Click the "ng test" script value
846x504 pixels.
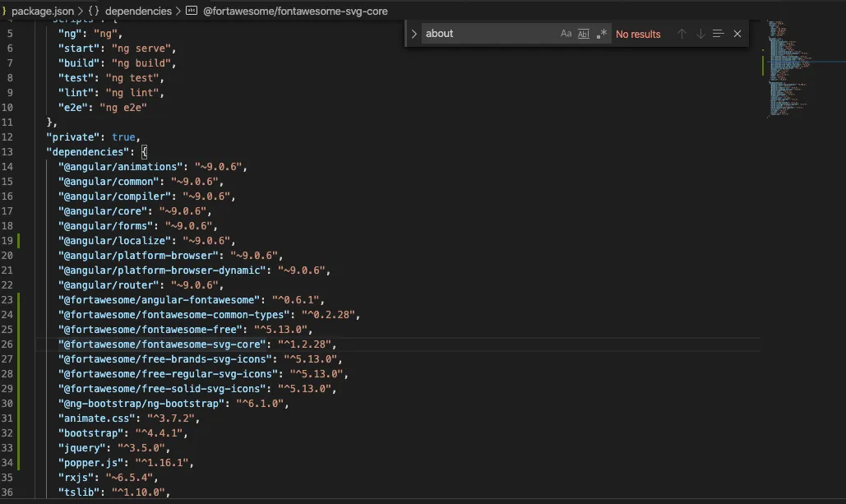coord(132,78)
